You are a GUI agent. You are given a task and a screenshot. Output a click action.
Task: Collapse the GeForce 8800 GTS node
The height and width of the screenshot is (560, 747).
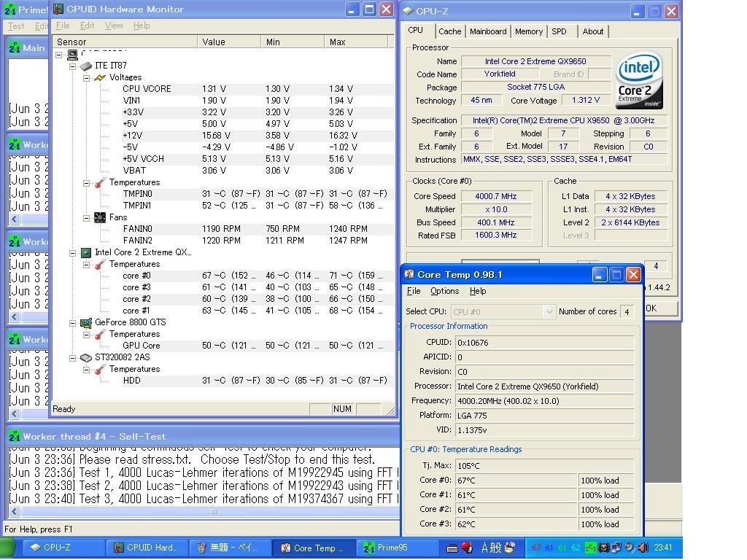pos(72,322)
